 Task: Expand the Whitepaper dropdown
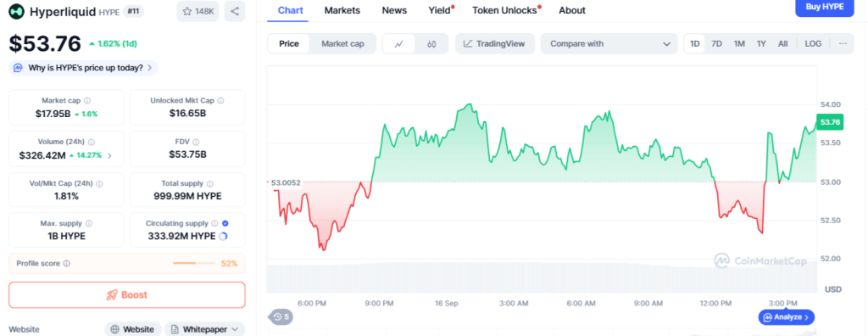(205, 329)
